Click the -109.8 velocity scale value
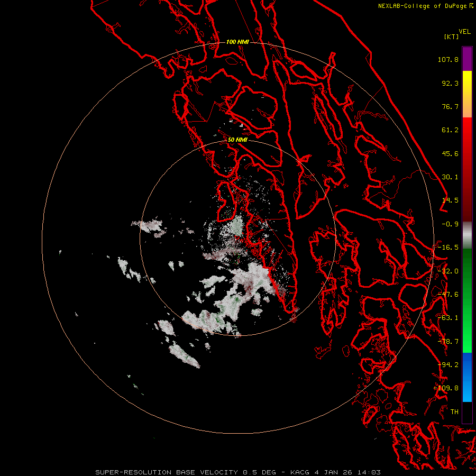Viewport: 476px width, 476px height. [446, 388]
